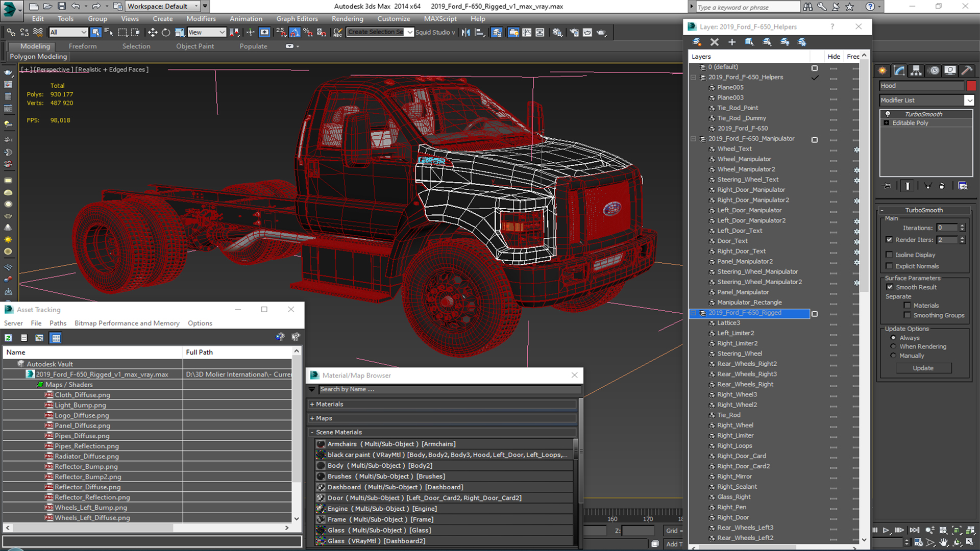
Task: Click Delete layer X icon in Layer dialog
Action: click(715, 42)
